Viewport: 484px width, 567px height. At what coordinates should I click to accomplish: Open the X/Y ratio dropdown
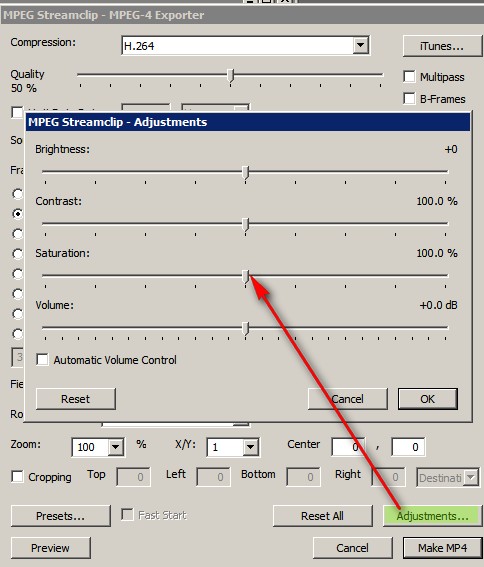coord(250,447)
